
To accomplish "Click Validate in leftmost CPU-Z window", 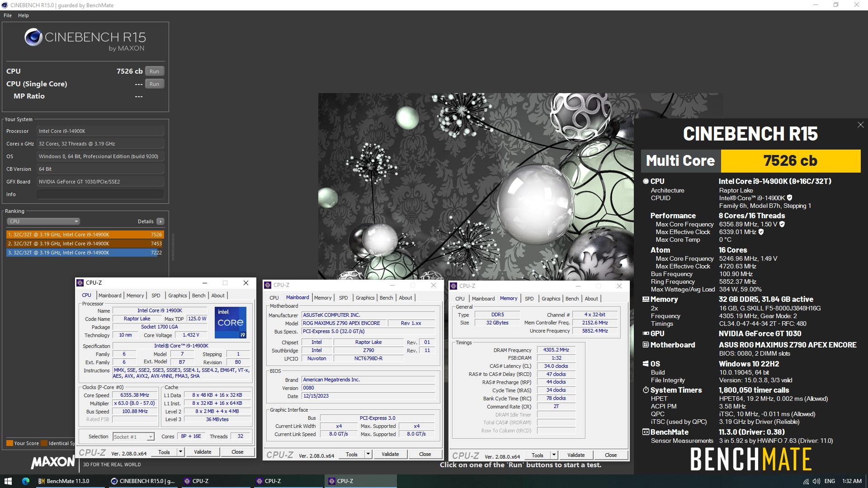I will [x=203, y=452].
